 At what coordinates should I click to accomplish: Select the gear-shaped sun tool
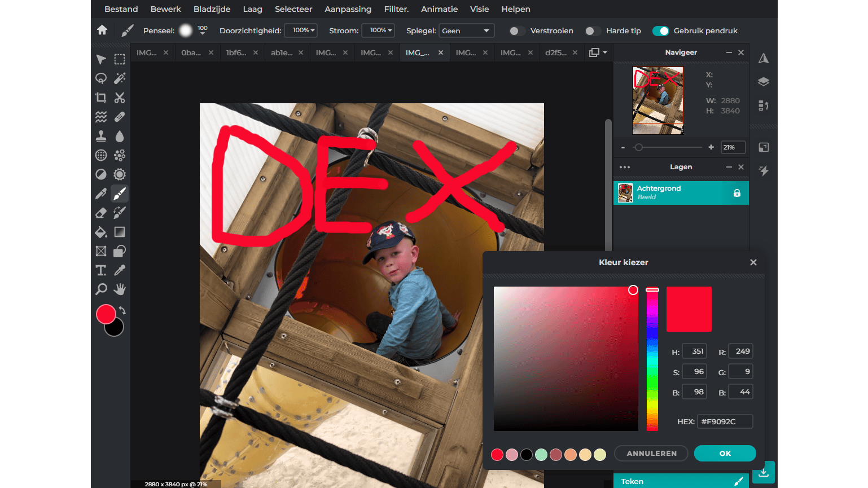(120, 174)
